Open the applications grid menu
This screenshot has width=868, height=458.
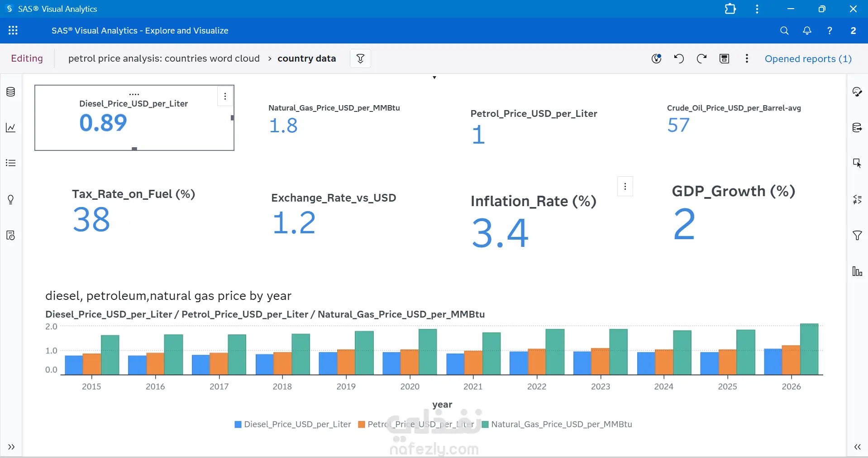point(13,30)
